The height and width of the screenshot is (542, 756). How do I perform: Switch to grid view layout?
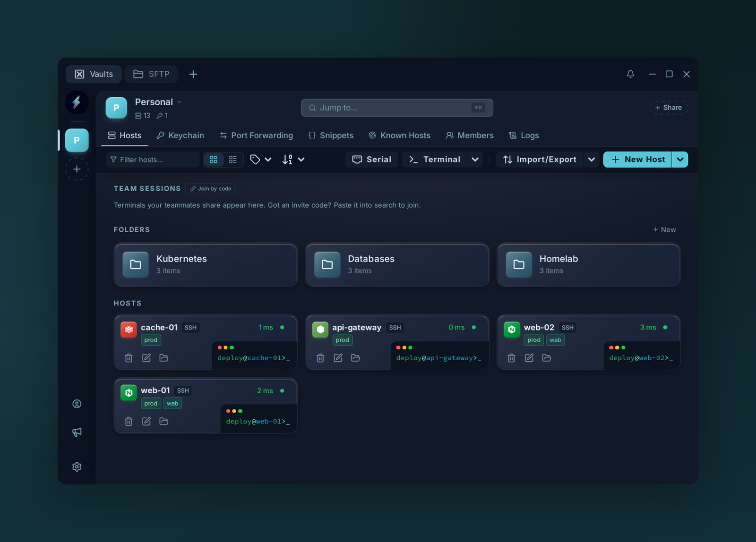[214, 160]
